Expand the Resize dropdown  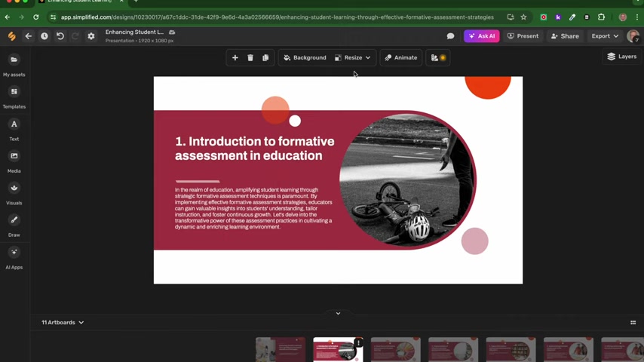click(x=353, y=57)
